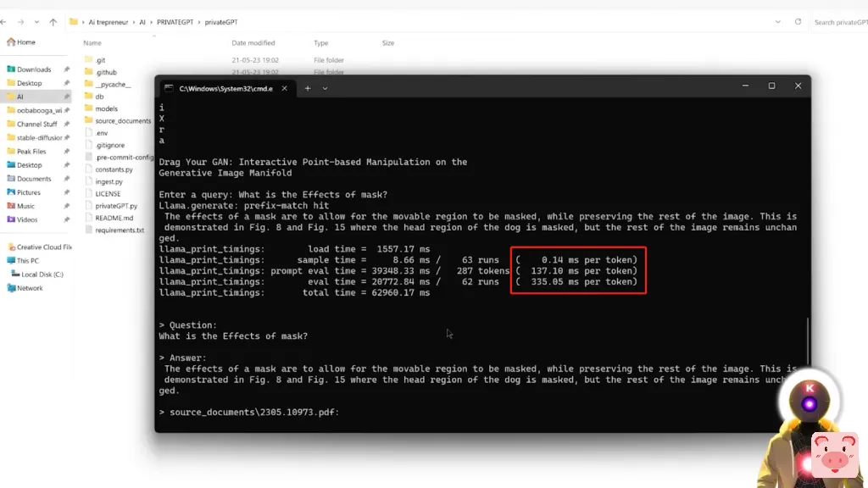Click the terminal vertical scrollbar
The width and height of the screenshot is (868, 488).
808,341
